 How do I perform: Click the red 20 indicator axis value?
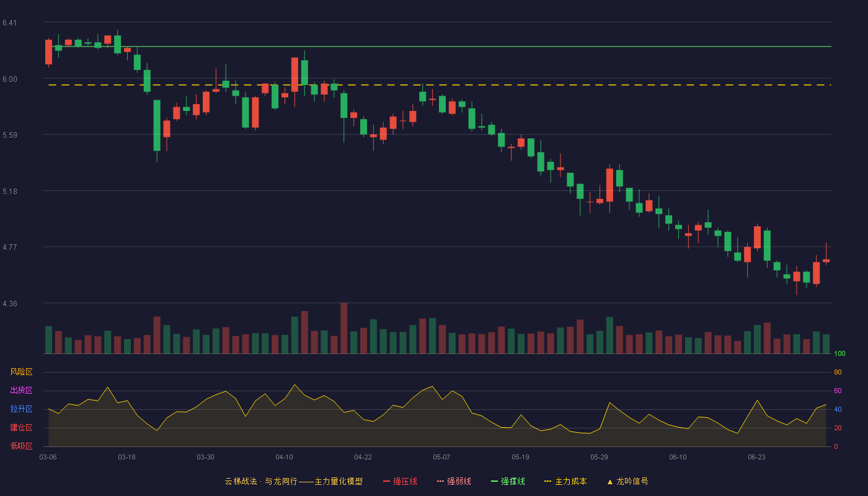coord(838,428)
